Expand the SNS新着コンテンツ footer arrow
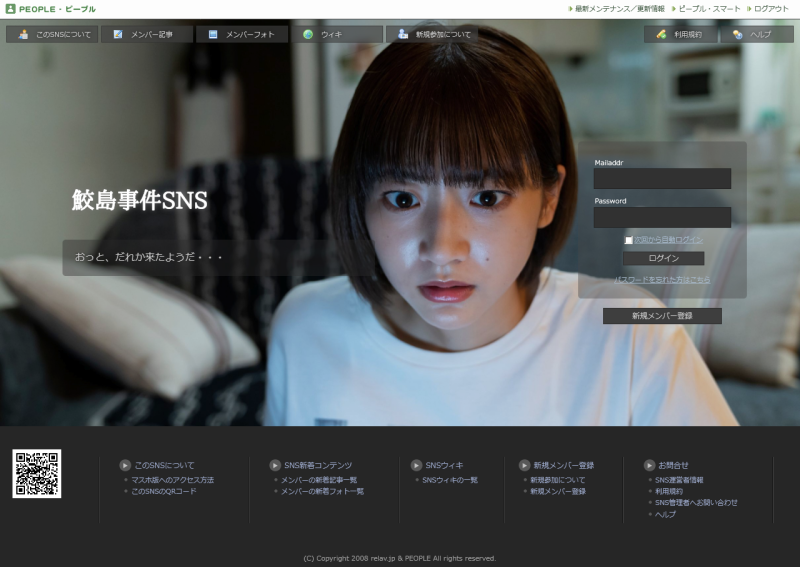Screen dimensions: 800x567 point(275,465)
